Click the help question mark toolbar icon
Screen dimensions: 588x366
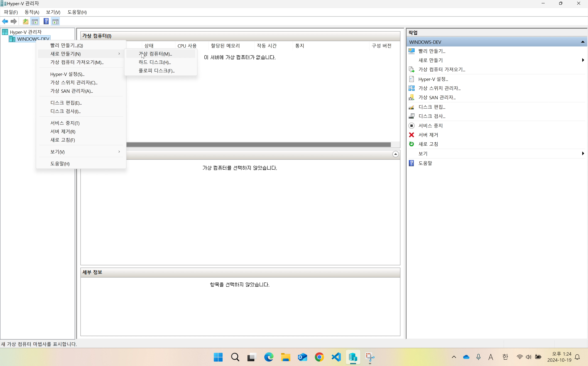click(46, 22)
